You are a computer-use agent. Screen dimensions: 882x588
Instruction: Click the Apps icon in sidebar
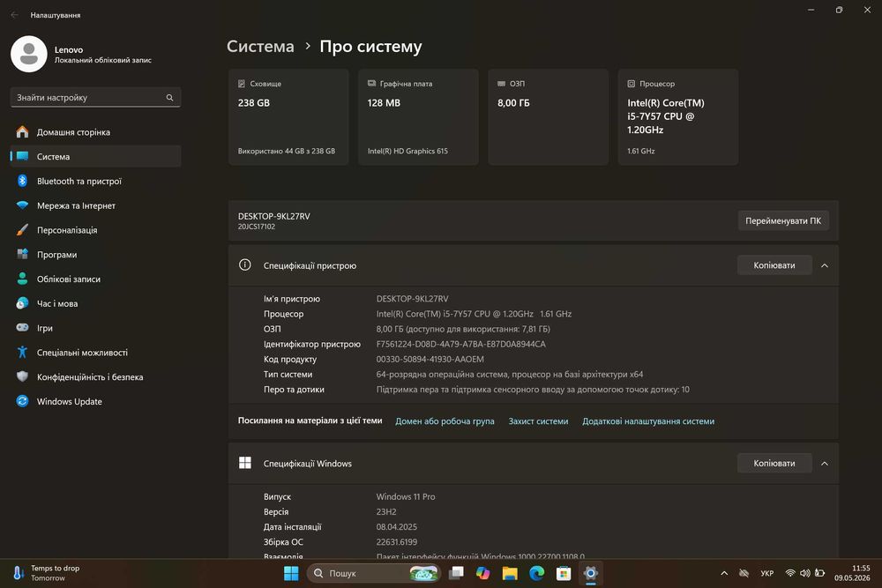coord(23,254)
